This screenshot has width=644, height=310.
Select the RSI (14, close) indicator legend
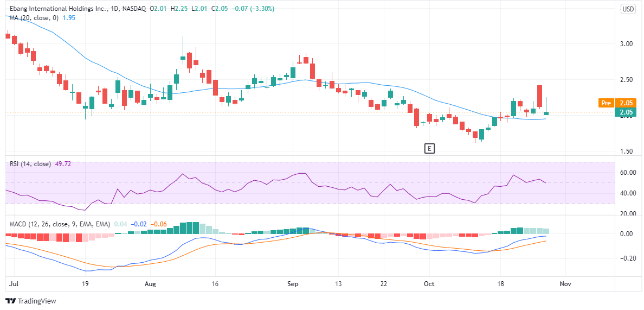tap(30, 164)
